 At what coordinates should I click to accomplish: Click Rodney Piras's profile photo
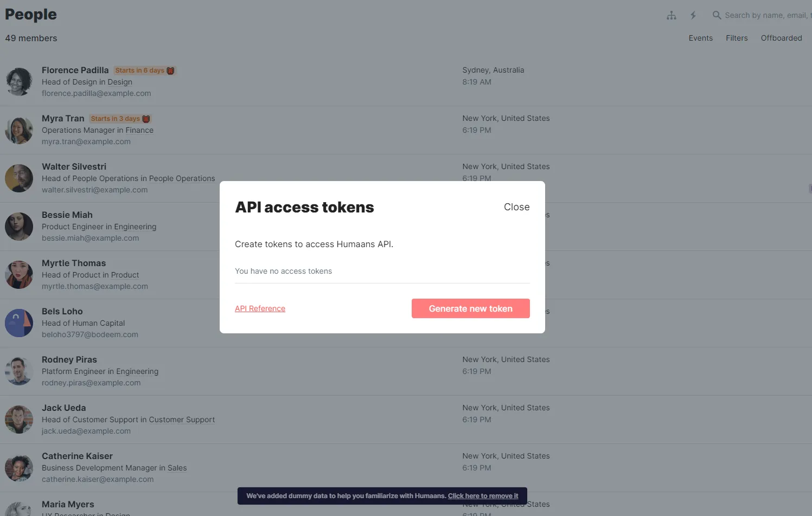[x=19, y=371]
